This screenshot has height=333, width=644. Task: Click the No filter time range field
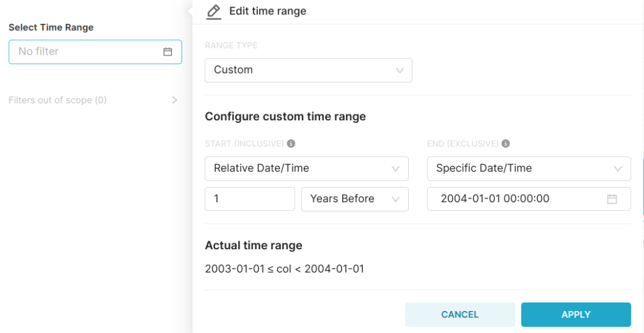point(96,52)
